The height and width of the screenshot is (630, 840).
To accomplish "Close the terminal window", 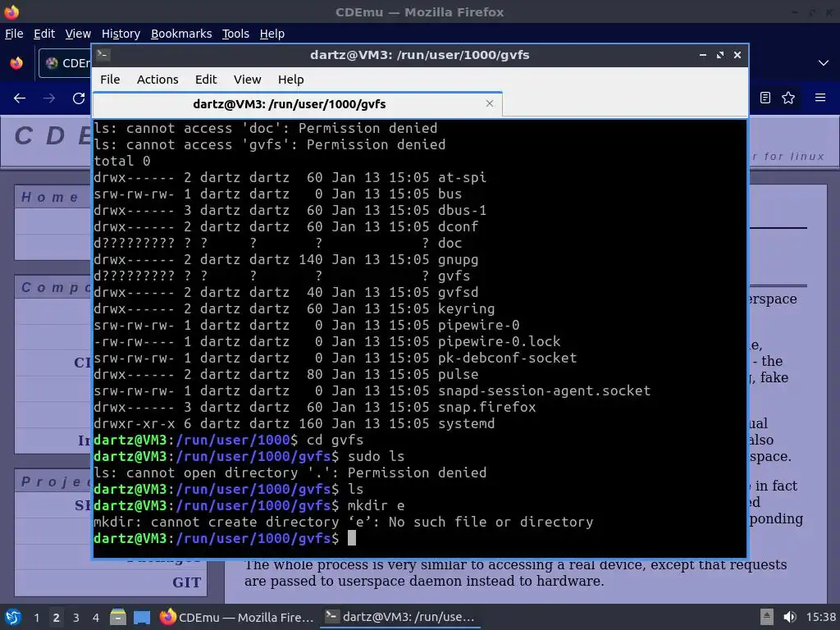I will (737, 55).
